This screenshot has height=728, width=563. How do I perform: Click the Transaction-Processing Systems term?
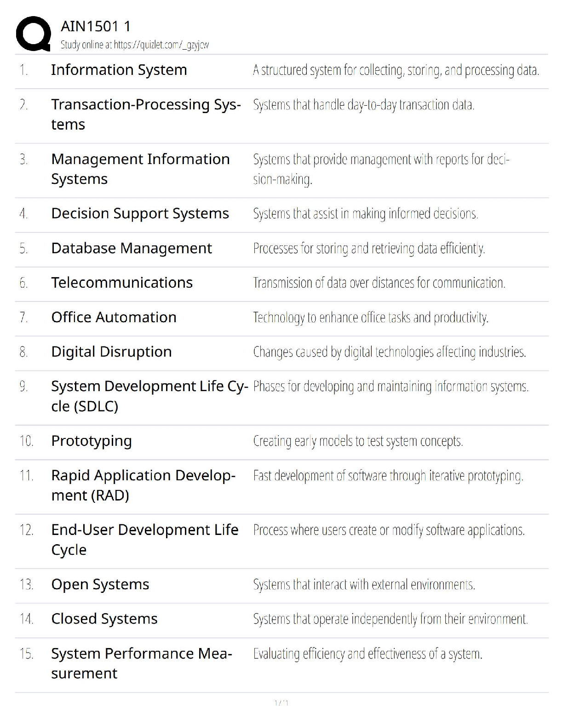click(x=145, y=114)
